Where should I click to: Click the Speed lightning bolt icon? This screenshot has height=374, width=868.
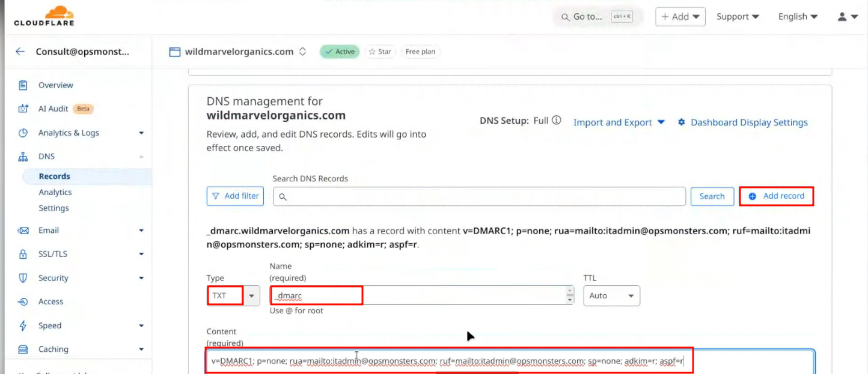coord(23,325)
